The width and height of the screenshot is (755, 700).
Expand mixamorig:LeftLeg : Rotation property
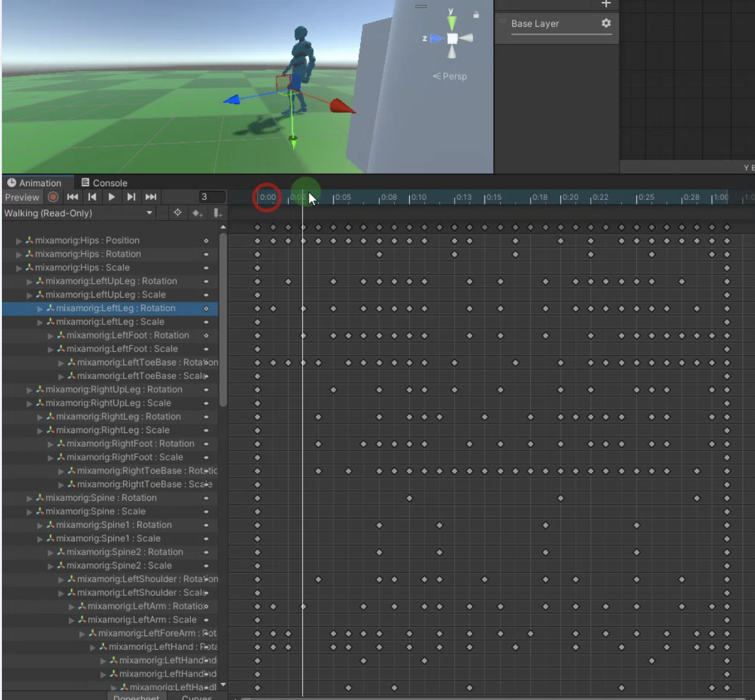point(40,309)
